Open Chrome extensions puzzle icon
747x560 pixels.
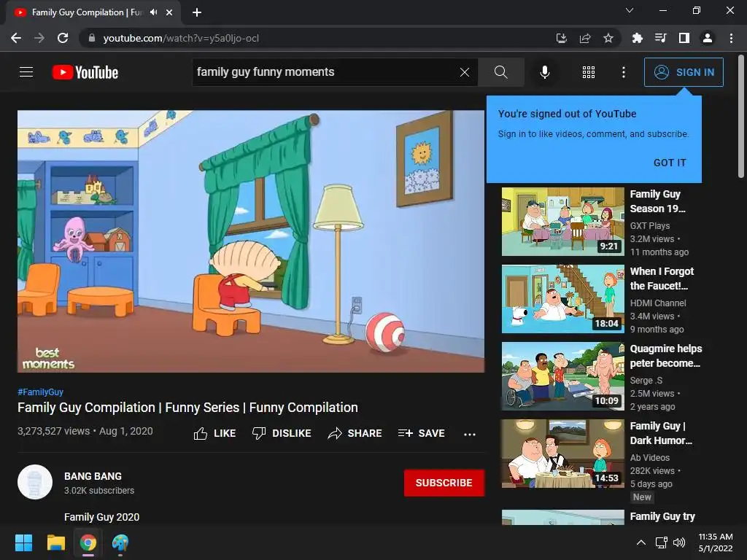coord(637,38)
